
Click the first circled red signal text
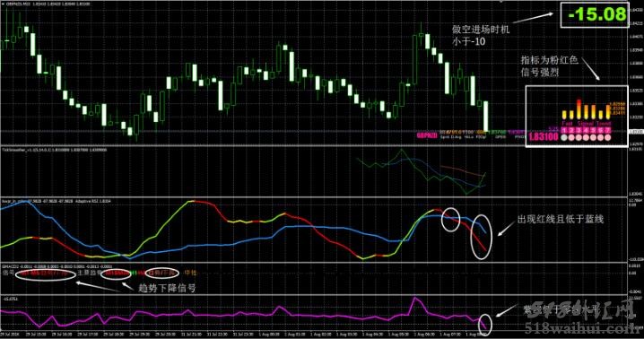[x=46, y=274]
